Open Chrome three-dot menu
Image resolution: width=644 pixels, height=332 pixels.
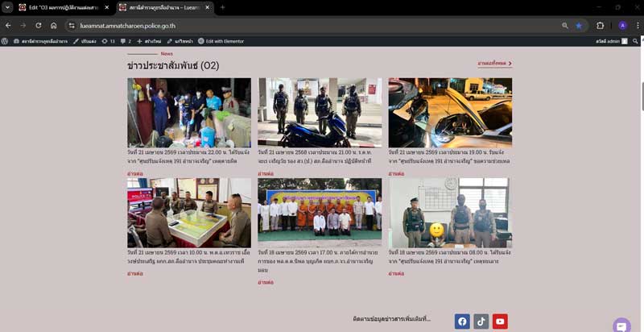[x=635, y=25]
